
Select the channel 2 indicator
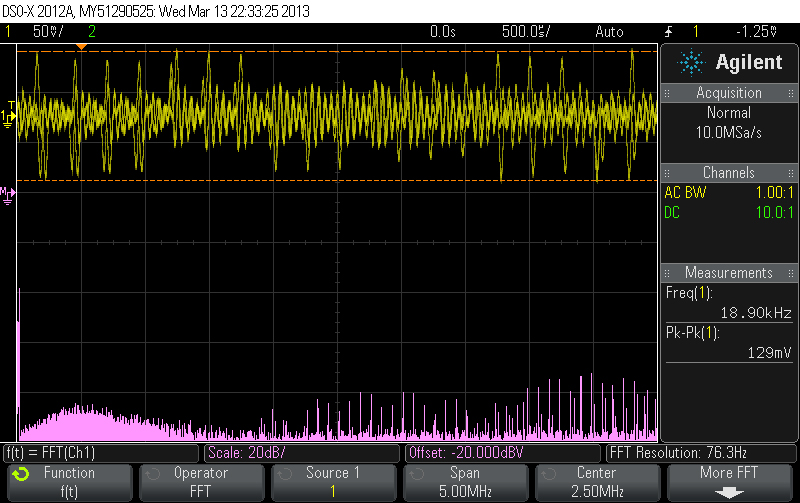(92, 32)
